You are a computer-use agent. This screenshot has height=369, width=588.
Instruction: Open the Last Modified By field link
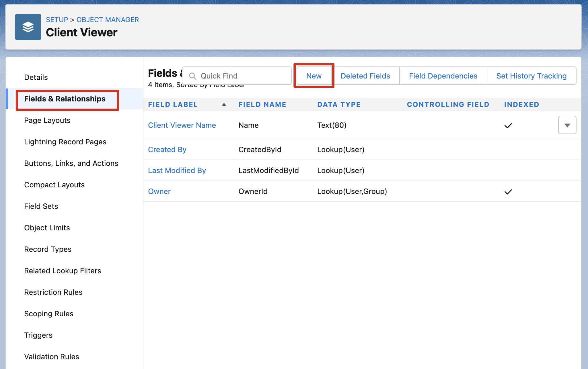pyautogui.click(x=177, y=170)
